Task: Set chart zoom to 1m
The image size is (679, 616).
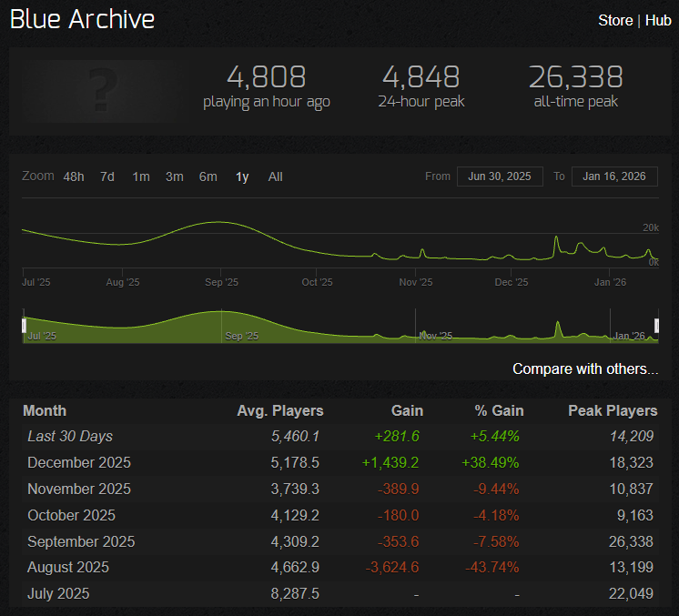Action: [x=141, y=177]
